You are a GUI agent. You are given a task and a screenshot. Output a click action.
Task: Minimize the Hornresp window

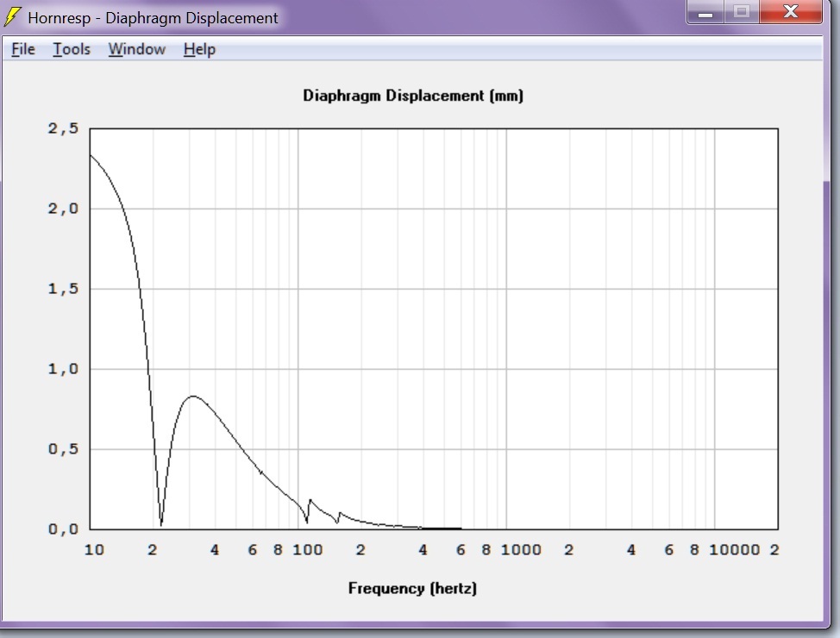[705, 12]
